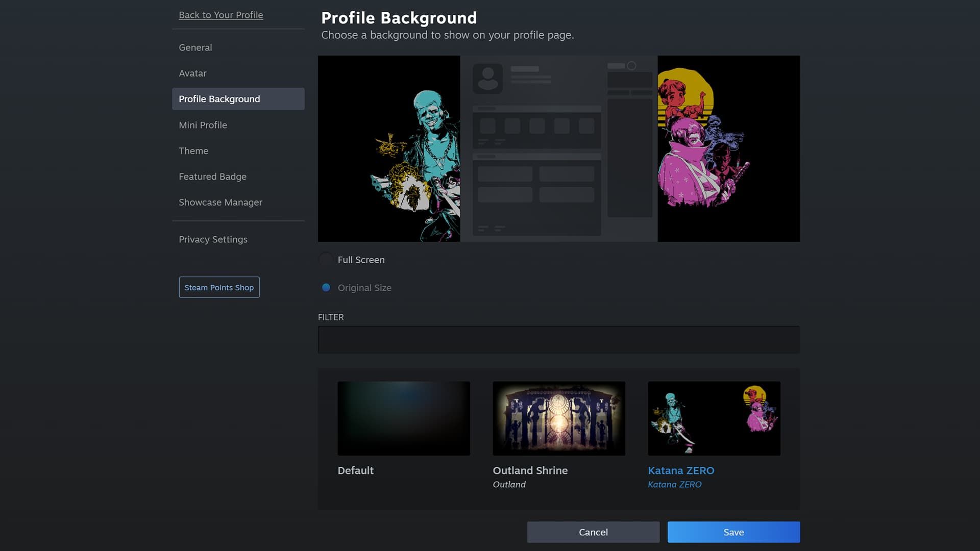Select the Original Size radio option
This screenshot has height=551, width=980.
pyautogui.click(x=326, y=288)
